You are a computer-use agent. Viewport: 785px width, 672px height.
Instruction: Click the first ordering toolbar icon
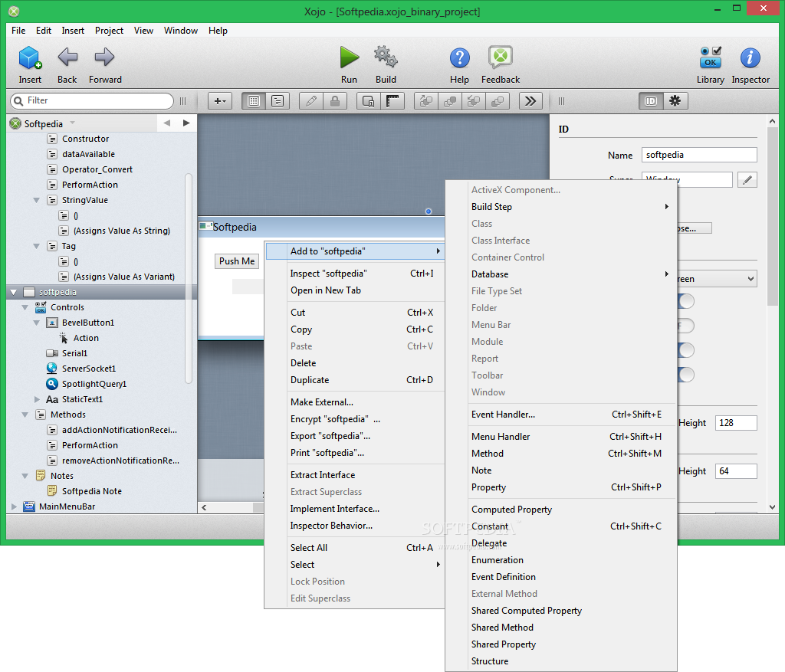(x=426, y=101)
